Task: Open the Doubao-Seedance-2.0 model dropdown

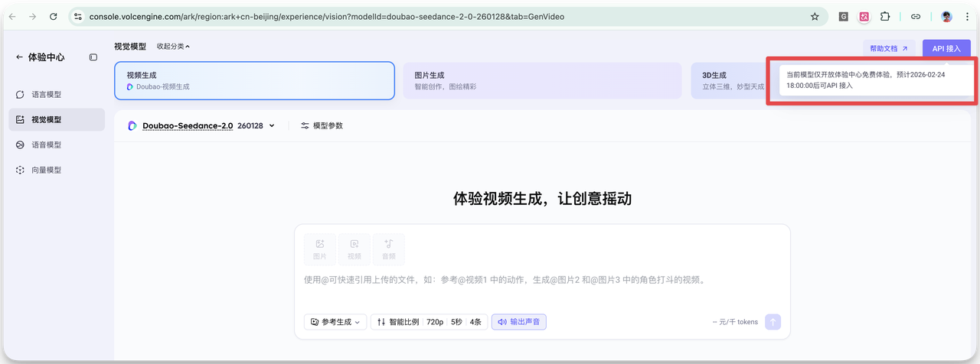Action: pyautogui.click(x=208, y=125)
